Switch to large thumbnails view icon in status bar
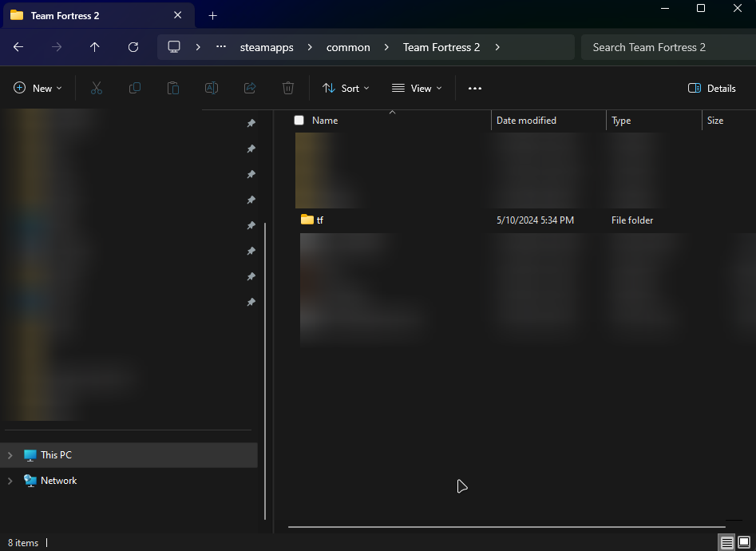The height and width of the screenshot is (551, 756). (745, 542)
